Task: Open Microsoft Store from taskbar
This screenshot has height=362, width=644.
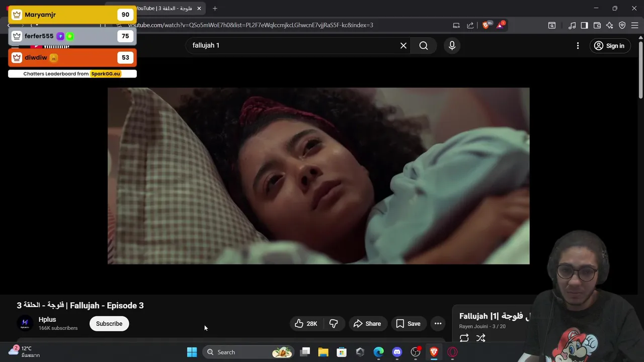Action: pyautogui.click(x=342, y=352)
